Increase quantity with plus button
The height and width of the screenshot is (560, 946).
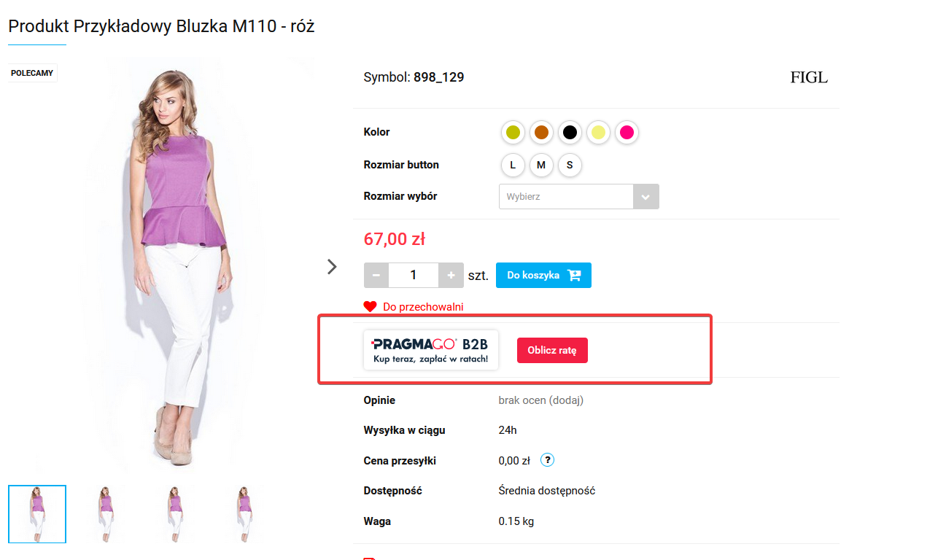tap(451, 275)
